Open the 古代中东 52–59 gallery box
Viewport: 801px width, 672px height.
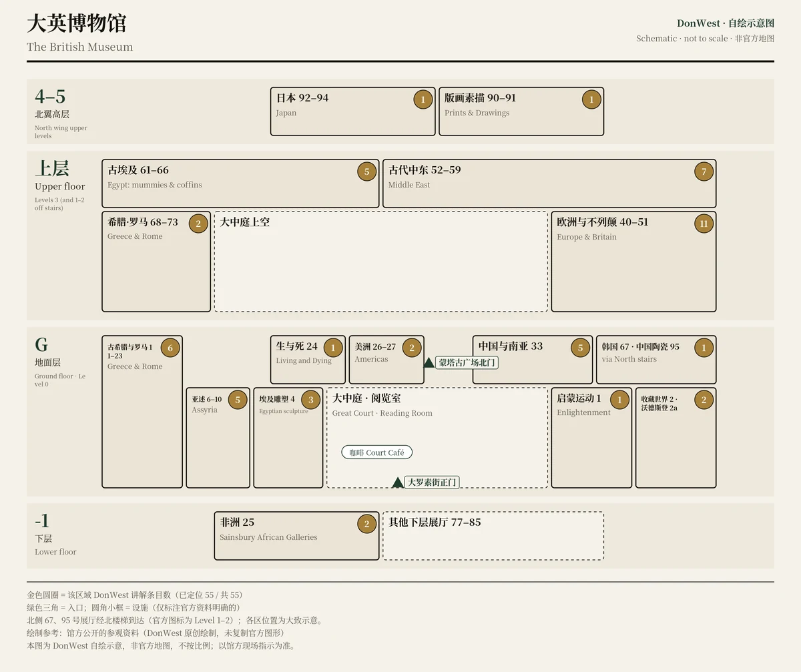(549, 184)
